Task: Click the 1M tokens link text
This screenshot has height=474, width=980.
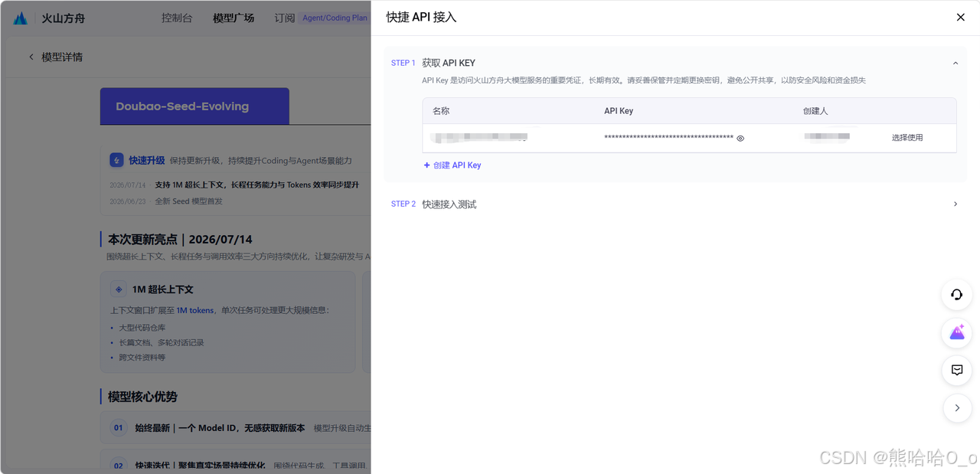Action: (195, 310)
